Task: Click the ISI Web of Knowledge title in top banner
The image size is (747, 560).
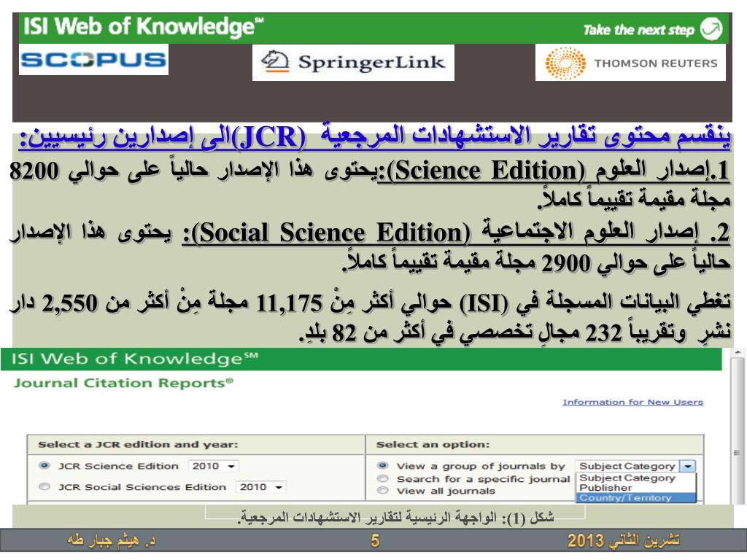Action: (x=143, y=27)
